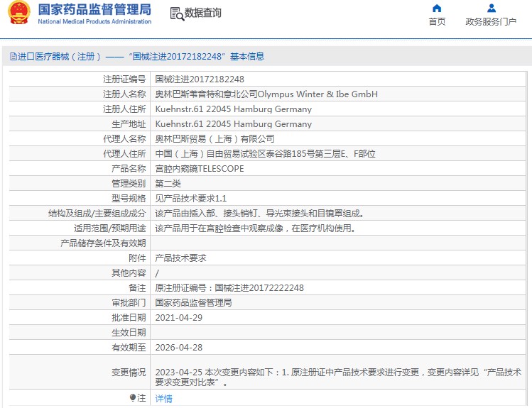This screenshot has width=532, height=408.
Task: Click the 国家药品监督管理局 site title
Action: 94,9
